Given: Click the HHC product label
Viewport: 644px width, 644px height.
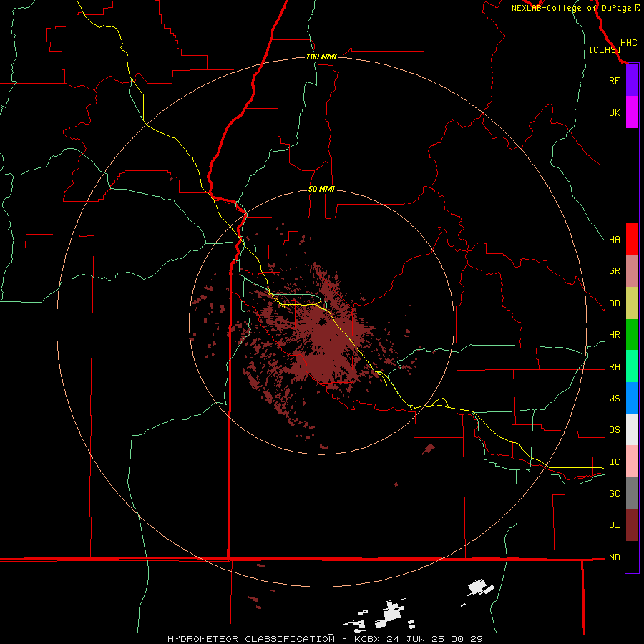Looking at the screenshot, I should 628,43.
